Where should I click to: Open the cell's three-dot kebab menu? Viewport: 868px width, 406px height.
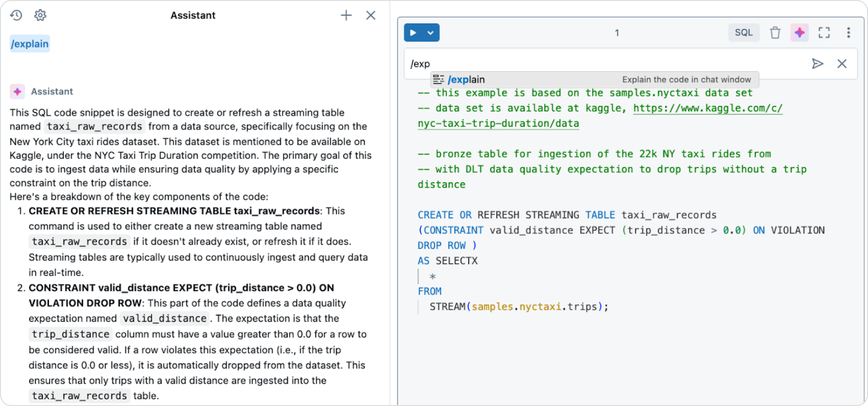pos(848,33)
